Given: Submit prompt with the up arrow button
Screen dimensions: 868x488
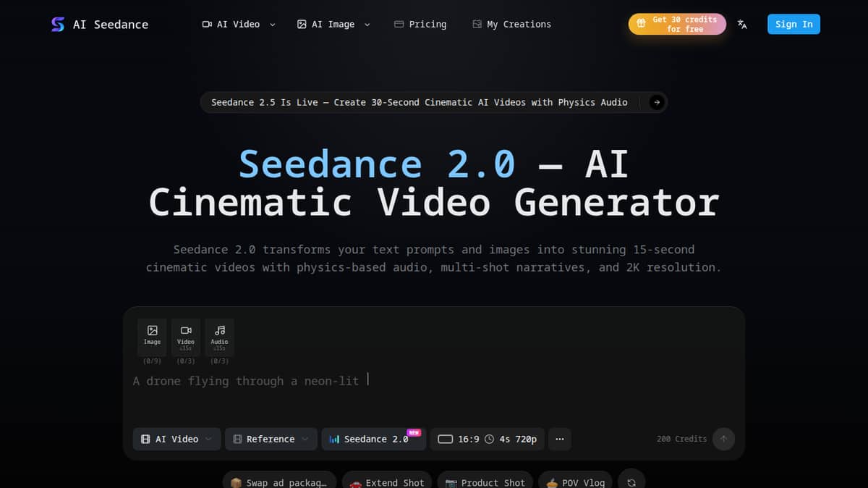Looking at the screenshot, I should pyautogui.click(x=723, y=439).
